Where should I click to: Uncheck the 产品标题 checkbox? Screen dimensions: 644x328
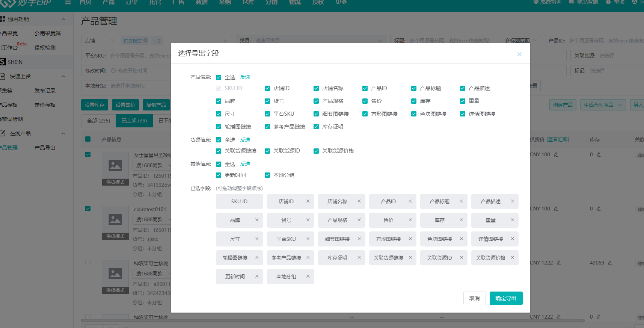tap(414, 88)
